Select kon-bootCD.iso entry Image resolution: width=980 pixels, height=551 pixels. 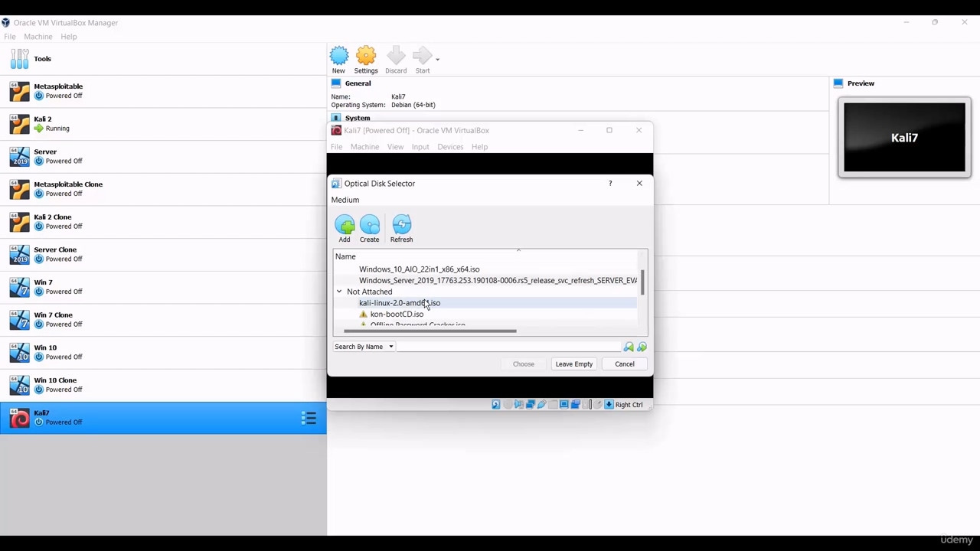point(397,315)
